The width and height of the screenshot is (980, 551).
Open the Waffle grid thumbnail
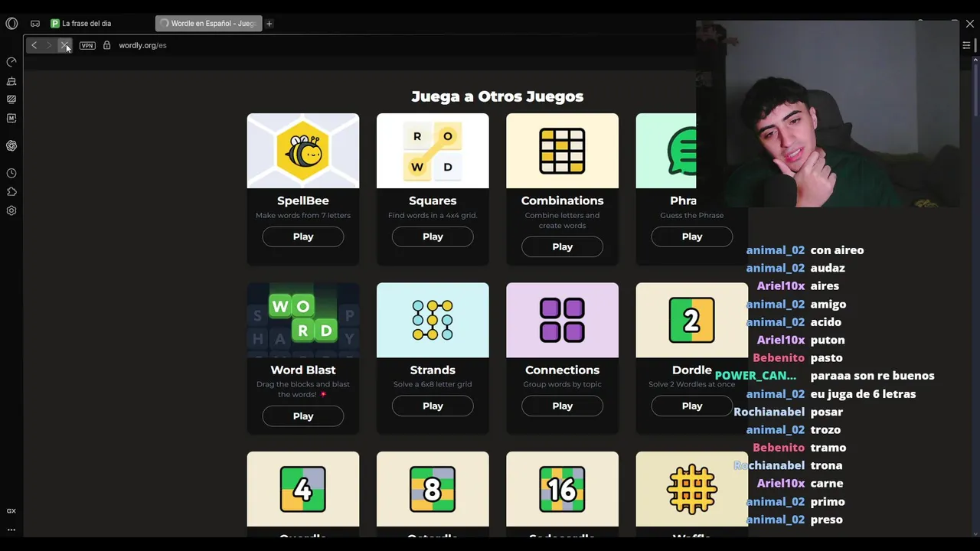pos(691,489)
